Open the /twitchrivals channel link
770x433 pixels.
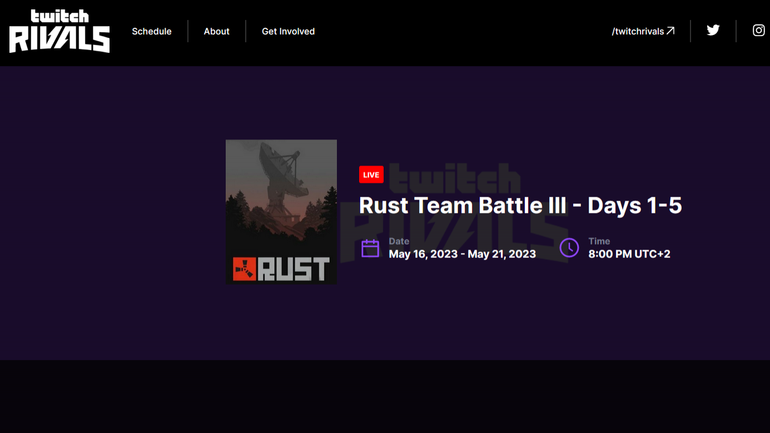(x=643, y=31)
